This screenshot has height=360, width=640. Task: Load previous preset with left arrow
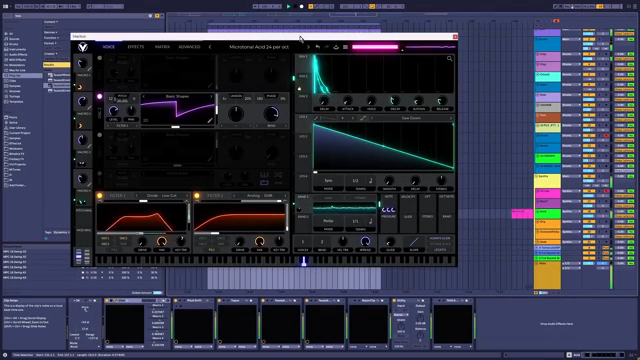tap(210, 47)
